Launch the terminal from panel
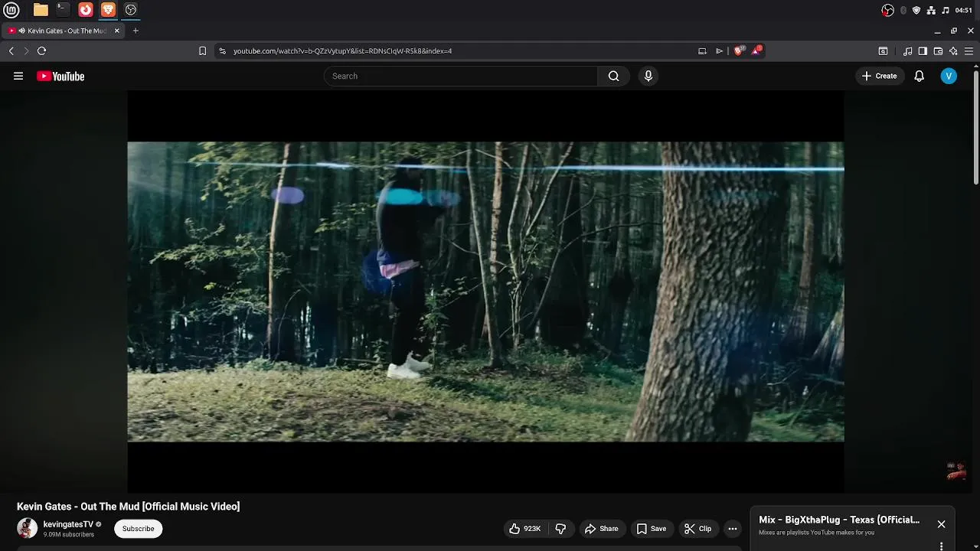This screenshot has width=980, height=551. (x=63, y=10)
